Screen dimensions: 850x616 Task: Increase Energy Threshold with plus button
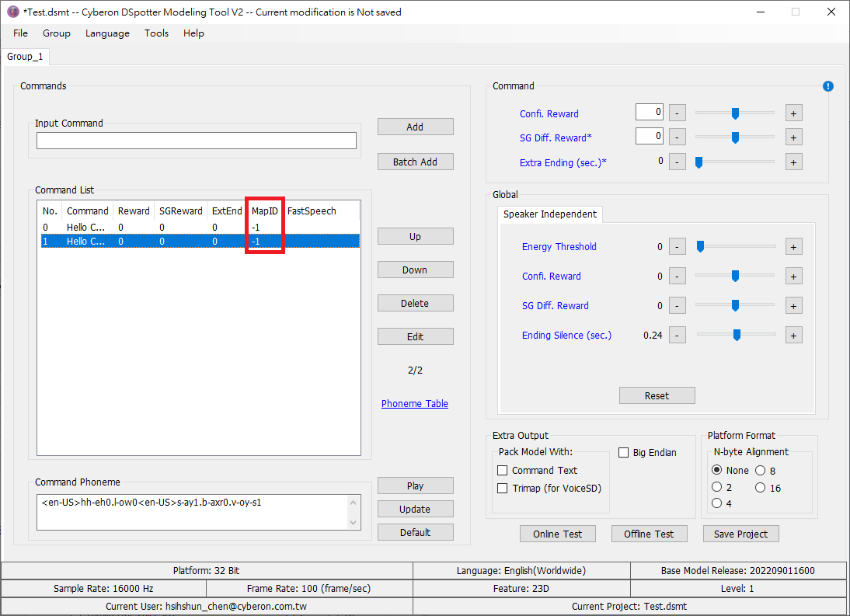click(x=793, y=247)
